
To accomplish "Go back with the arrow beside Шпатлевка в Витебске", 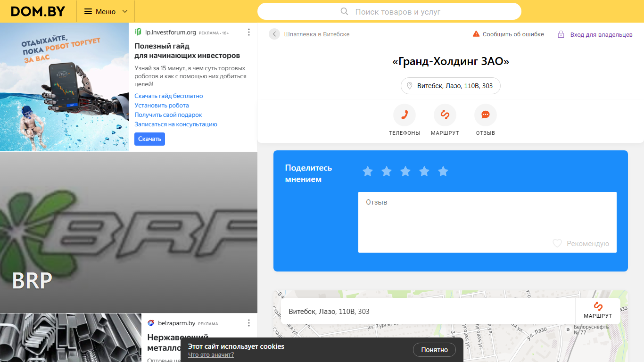I will pyautogui.click(x=274, y=34).
